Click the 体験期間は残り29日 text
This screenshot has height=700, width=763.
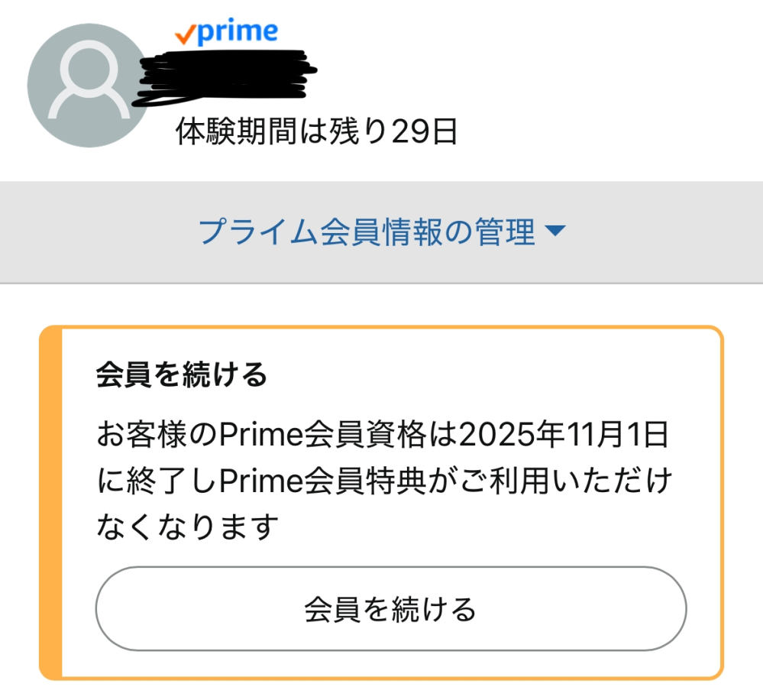[x=316, y=132]
